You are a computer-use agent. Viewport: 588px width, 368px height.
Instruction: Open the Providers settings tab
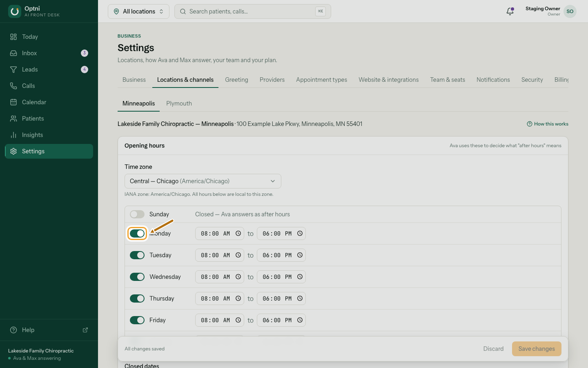(x=272, y=80)
